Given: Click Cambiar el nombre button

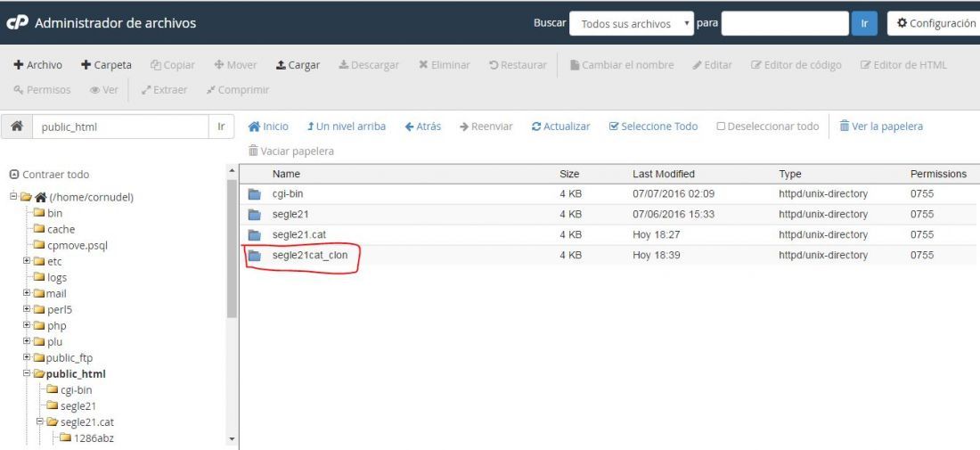Looking at the screenshot, I should pyautogui.click(x=622, y=65).
